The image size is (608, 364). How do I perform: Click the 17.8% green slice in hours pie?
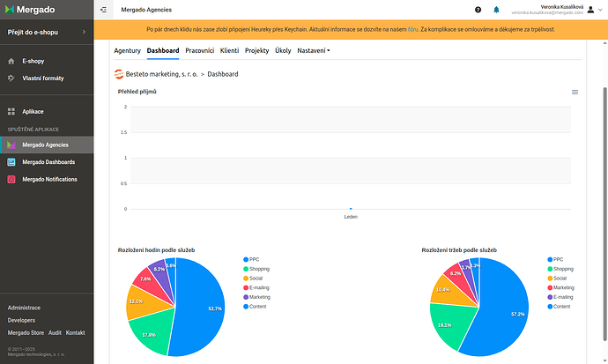pyautogui.click(x=152, y=330)
